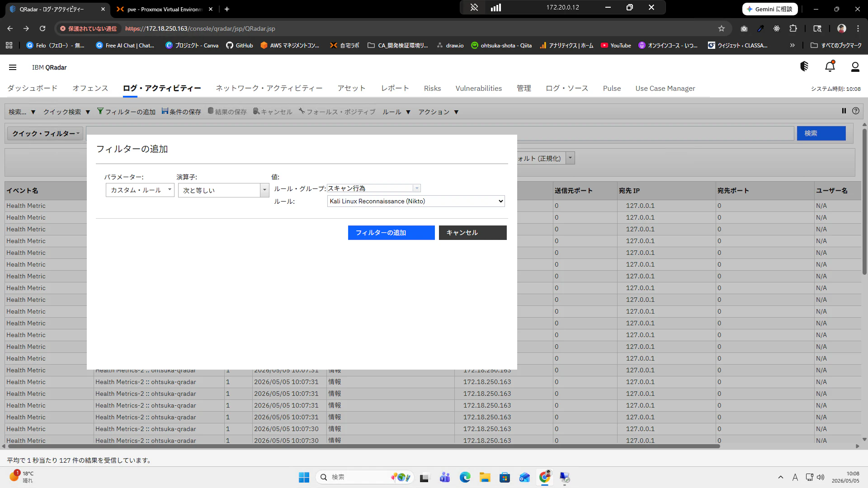Open the クイック検索 toolbar menu
The image size is (868, 488).
tap(66, 112)
